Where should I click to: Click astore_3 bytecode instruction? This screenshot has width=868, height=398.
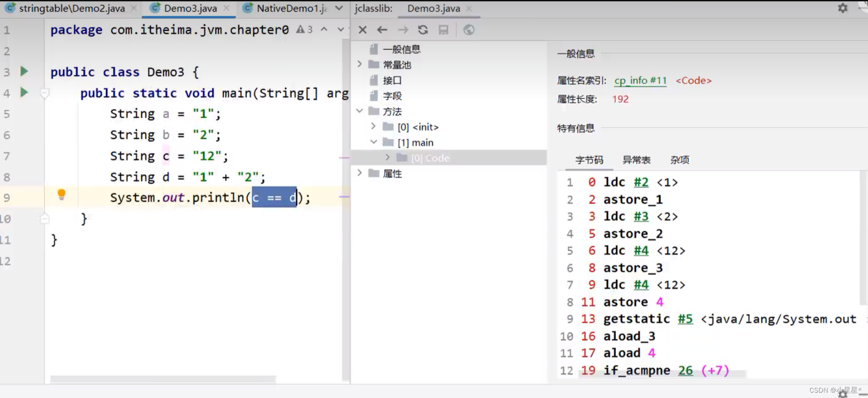tap(633, 268)
